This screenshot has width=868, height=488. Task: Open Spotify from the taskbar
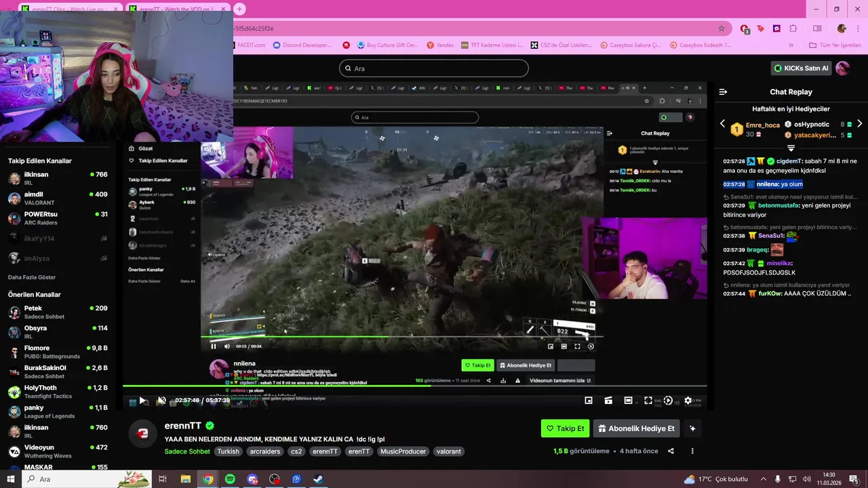[x=230, y=479]
